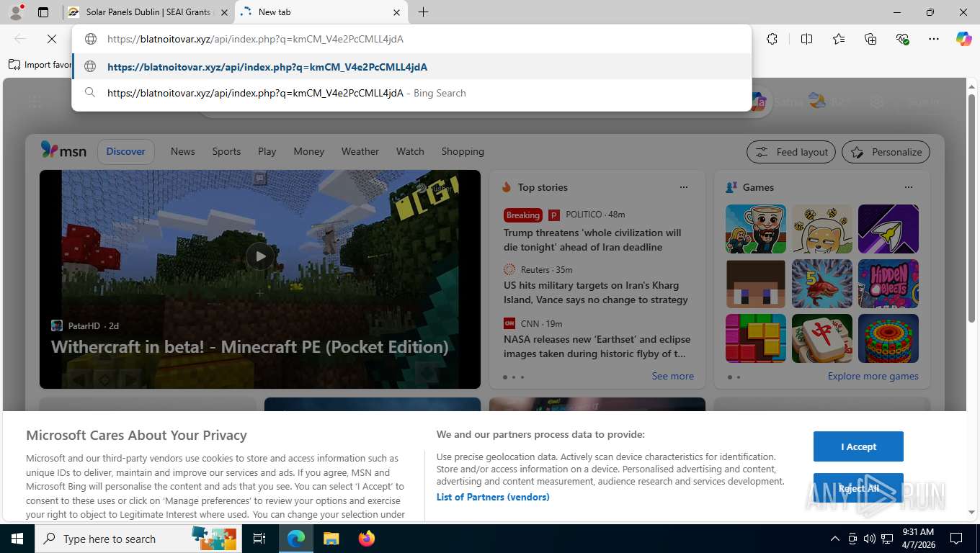This screenshot has height=553, width=980.
Task: Open the Money tab
Action: tap(309, 151)
